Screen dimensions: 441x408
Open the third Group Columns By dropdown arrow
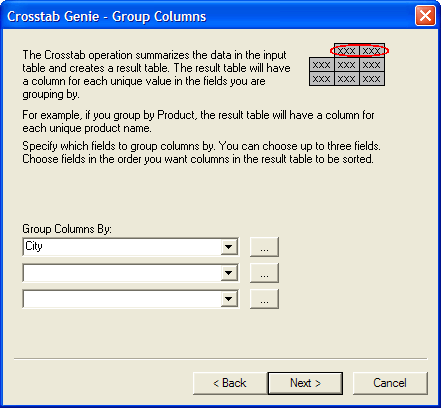tap(229, 299)
